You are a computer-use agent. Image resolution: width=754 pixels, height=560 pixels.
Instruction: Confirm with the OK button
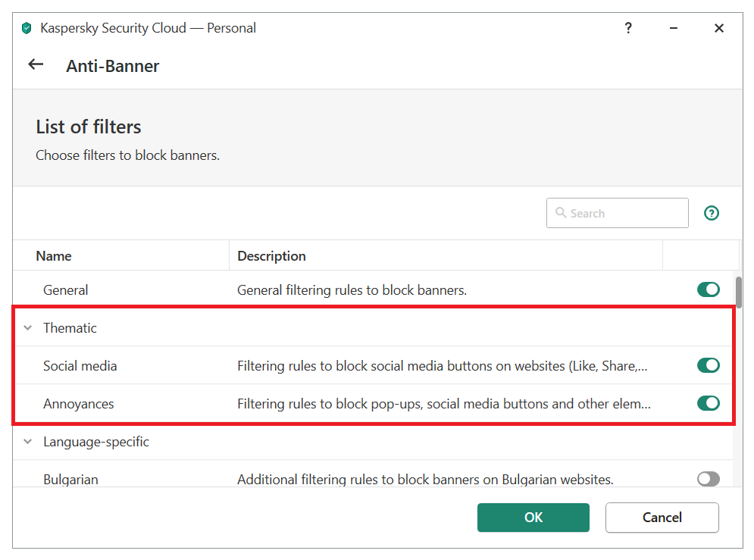click(533, 518)
